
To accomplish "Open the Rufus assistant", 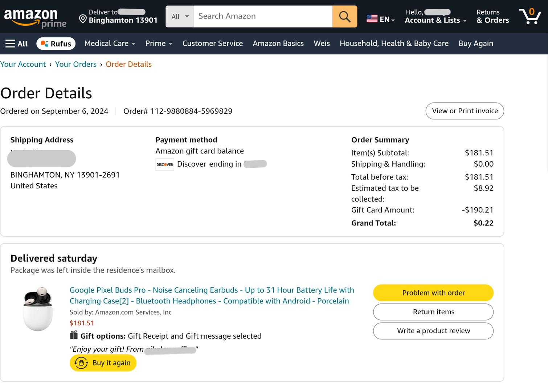I will [x=56, y=44].
